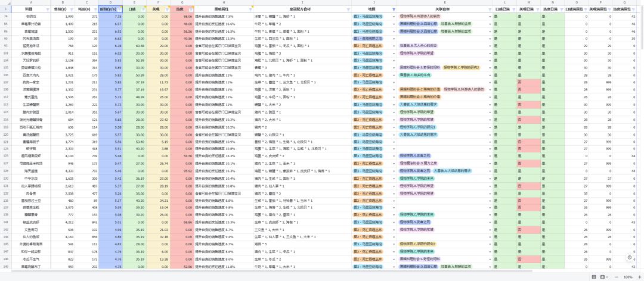This screenshot has width=644, height=281.
Task: Open the filter icon in column N header
Action: click(x=562, y=9)
